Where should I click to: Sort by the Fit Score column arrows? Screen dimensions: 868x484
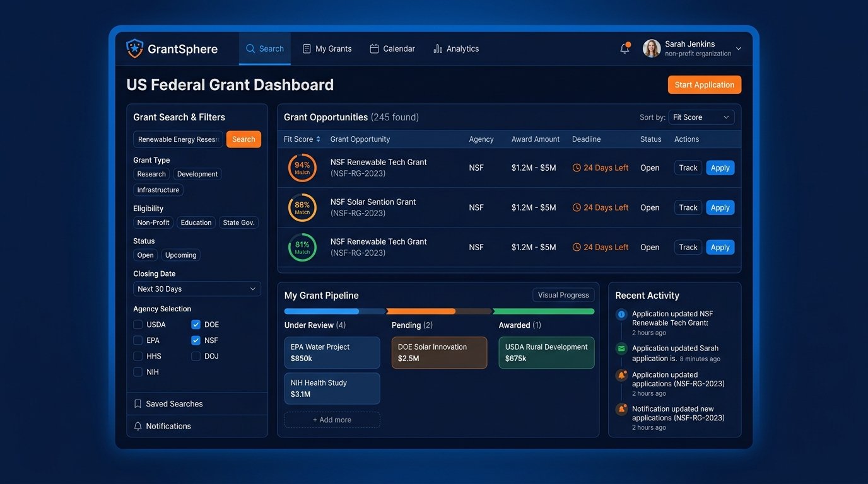(x=319, y=139)
